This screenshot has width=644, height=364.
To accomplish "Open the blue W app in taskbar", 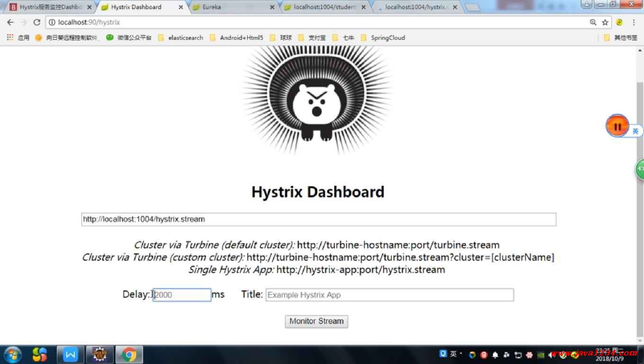I will [71, 355].
